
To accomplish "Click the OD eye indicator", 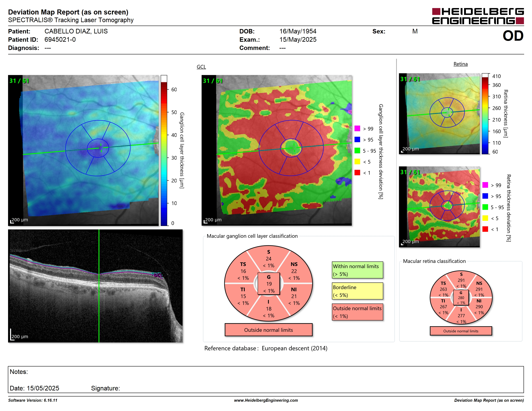I will pyautogui.click(x=513, y=36).
